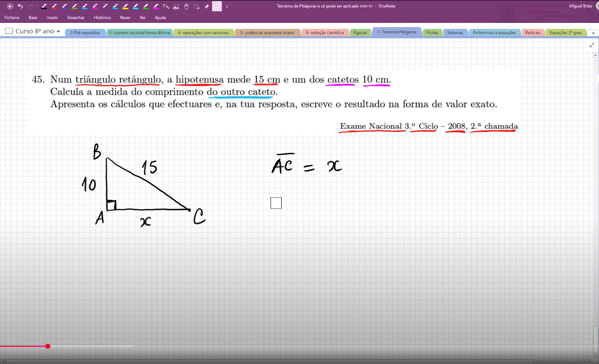Open the Inserir ribbon tab
This screenshot has width=599, height=364.
[x=52, y=18]
